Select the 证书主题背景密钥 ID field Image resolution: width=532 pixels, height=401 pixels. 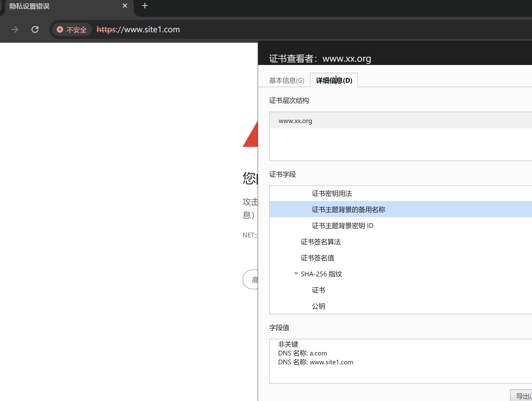342,226
